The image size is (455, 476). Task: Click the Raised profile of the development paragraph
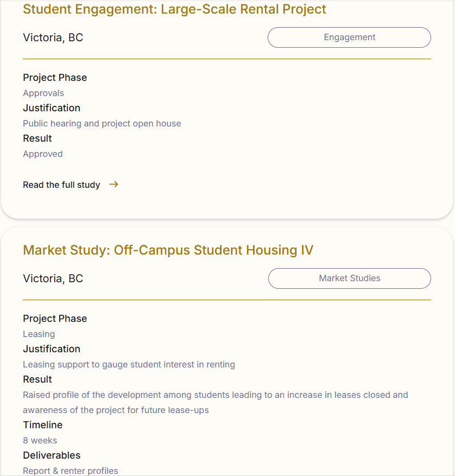point(215,402)
